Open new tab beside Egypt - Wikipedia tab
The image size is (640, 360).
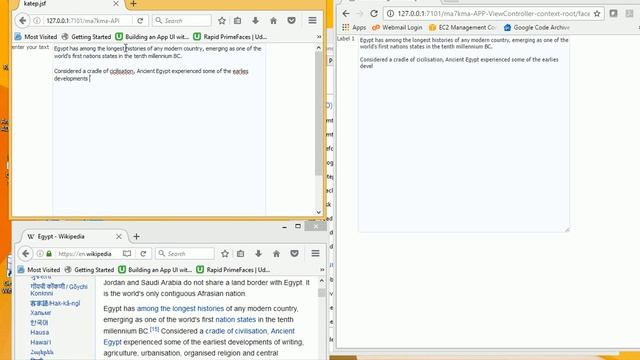point(136,236)
